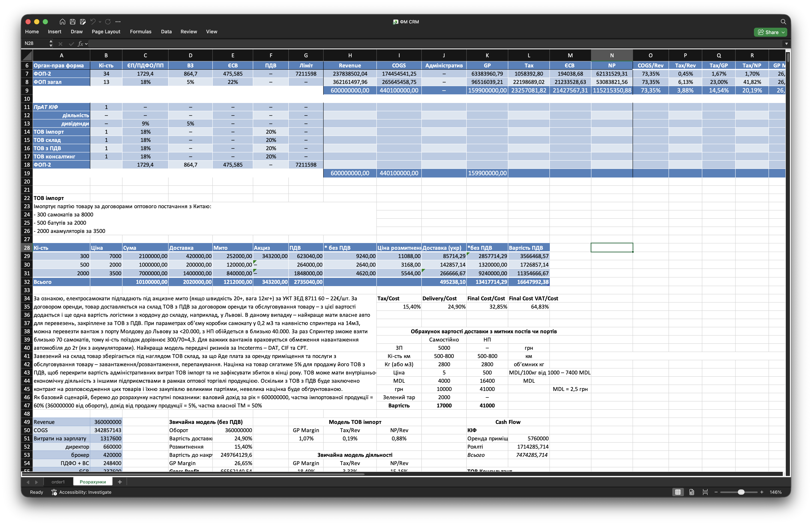
Task: Click the Redo arrow icon
Action: (x=108, y=22)
